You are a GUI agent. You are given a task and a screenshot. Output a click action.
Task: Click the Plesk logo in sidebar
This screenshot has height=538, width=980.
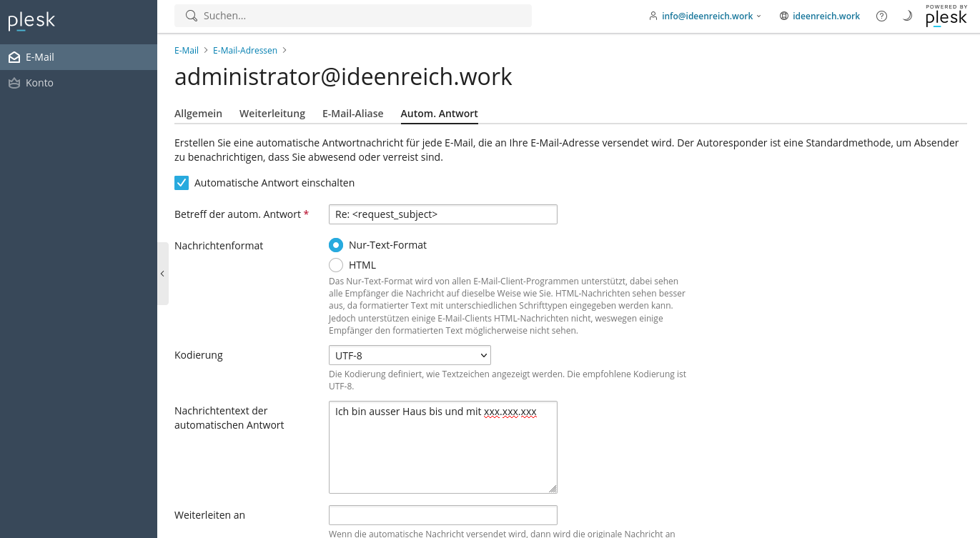pyautogui.click(x=31, y=21)
